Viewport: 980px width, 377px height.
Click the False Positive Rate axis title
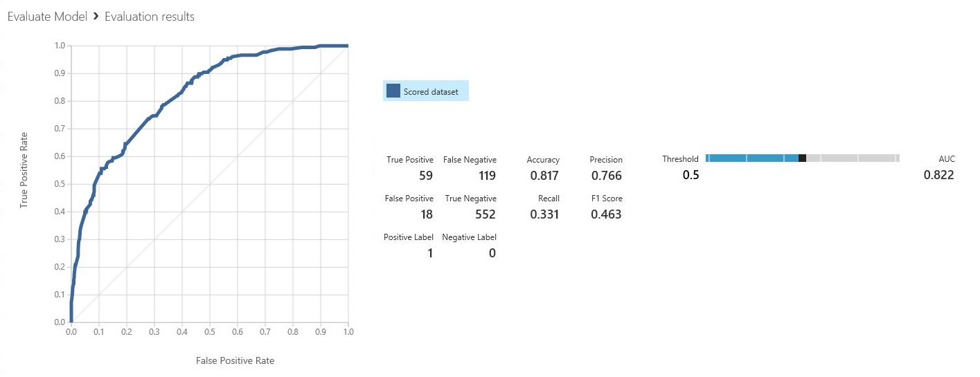(235, 360)
